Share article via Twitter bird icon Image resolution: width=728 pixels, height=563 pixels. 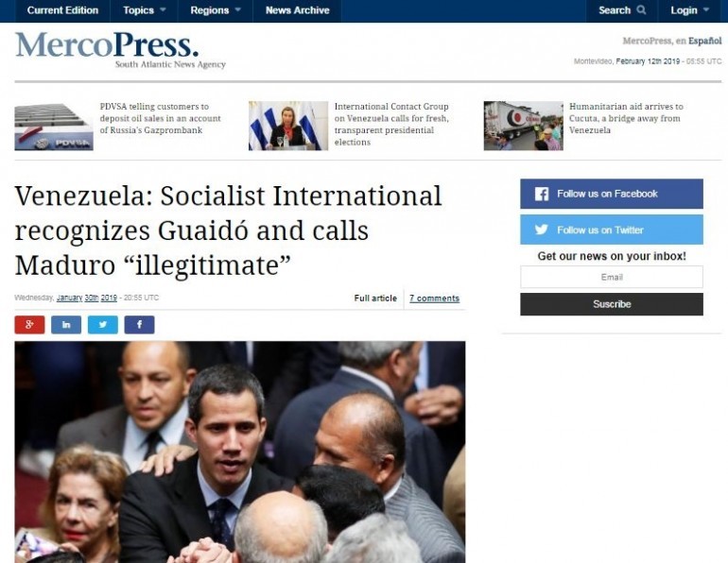(x=103, y=325)
